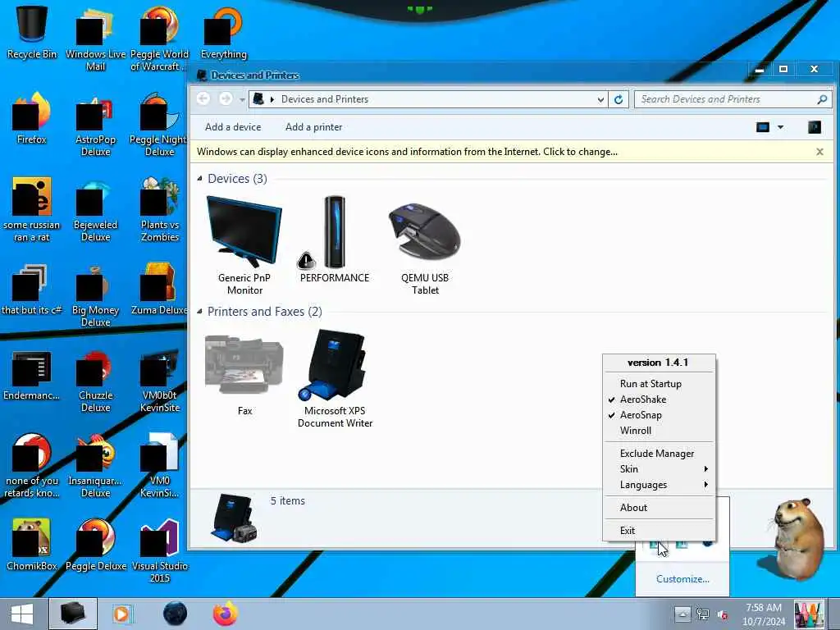Click Add a device
Screen dimensions: 840x630
point(233,127)
